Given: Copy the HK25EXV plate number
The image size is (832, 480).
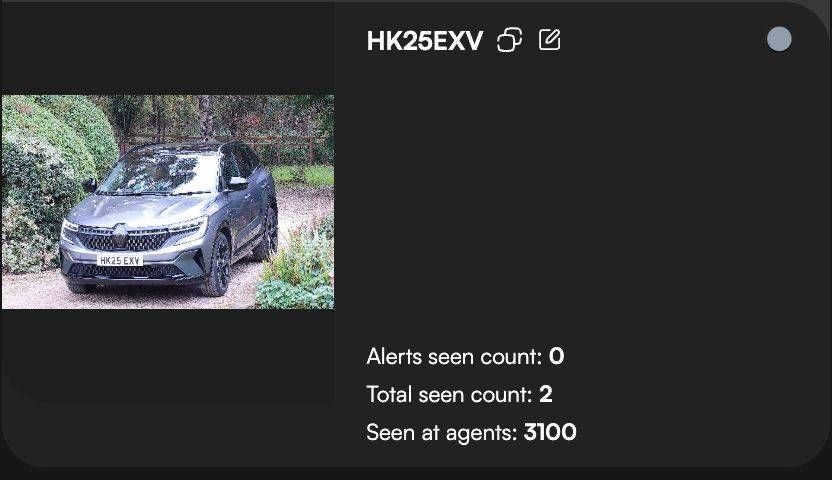Looking at the screenshot, I should coord(509,40).
